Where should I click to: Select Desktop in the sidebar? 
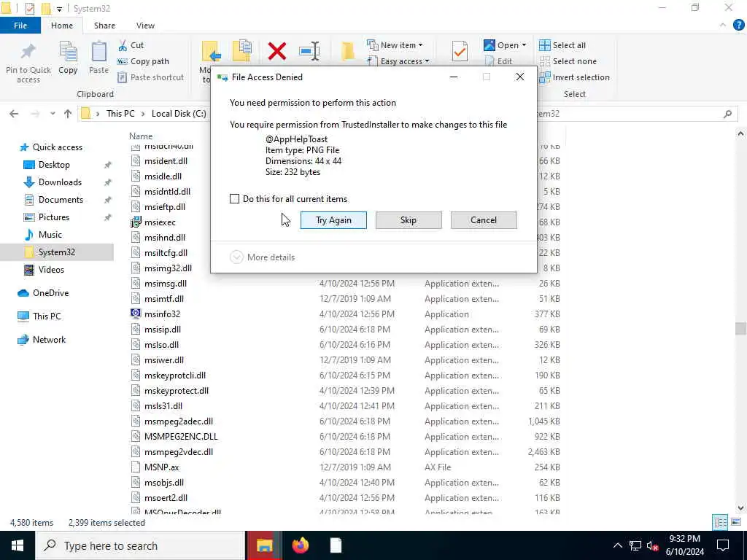click(x=54, y=165)
